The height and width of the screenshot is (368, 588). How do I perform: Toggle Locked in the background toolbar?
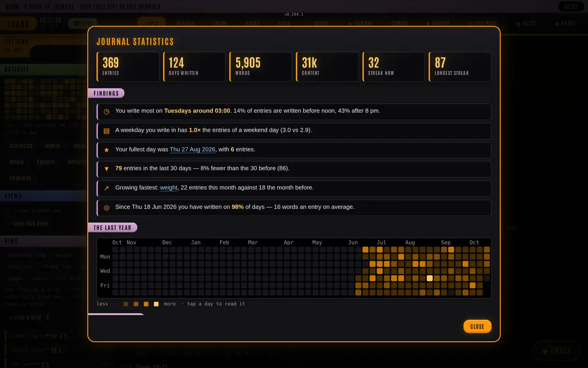tap(438, 23)
